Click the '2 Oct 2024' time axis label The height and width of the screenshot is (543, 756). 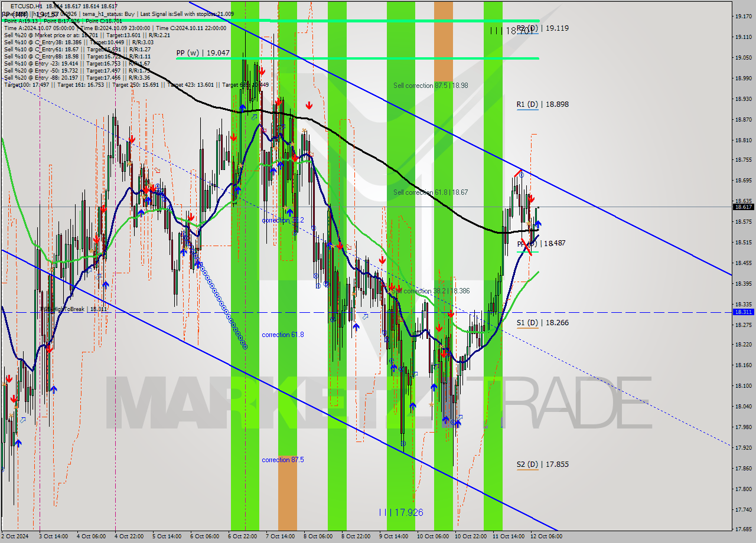(16, 537)
